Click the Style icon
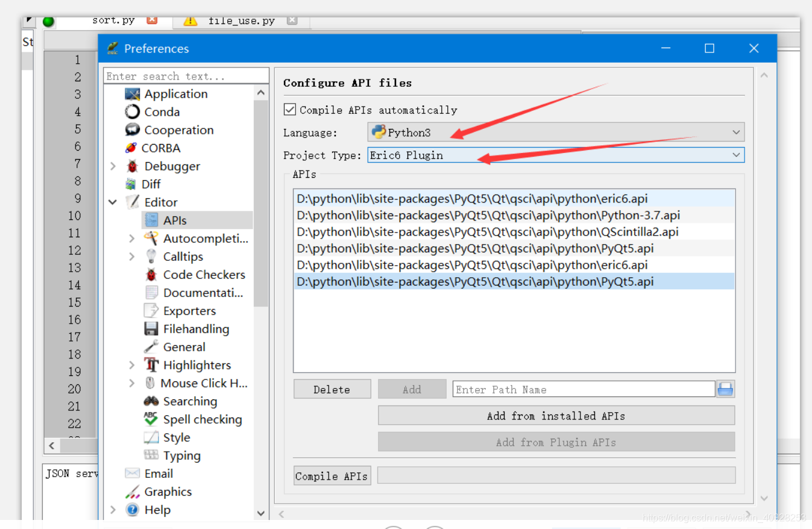The width and height of the screenshot is (812, 529). [151, 437]
